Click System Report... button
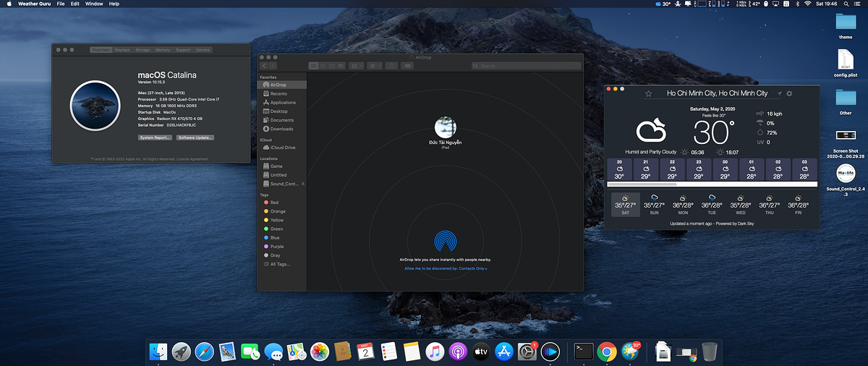This screenshot has height=366, width=868. coord(156,137)
